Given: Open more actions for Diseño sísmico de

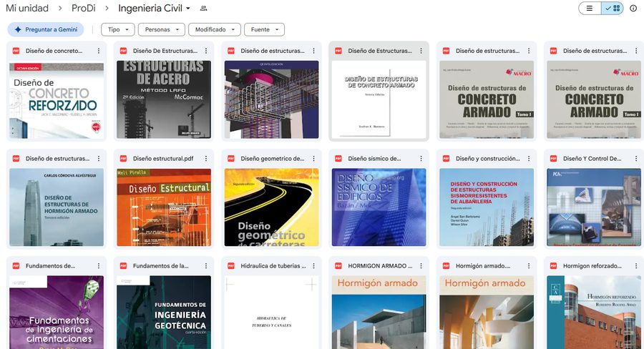Looking at the screenshot, I should [421, 159].
